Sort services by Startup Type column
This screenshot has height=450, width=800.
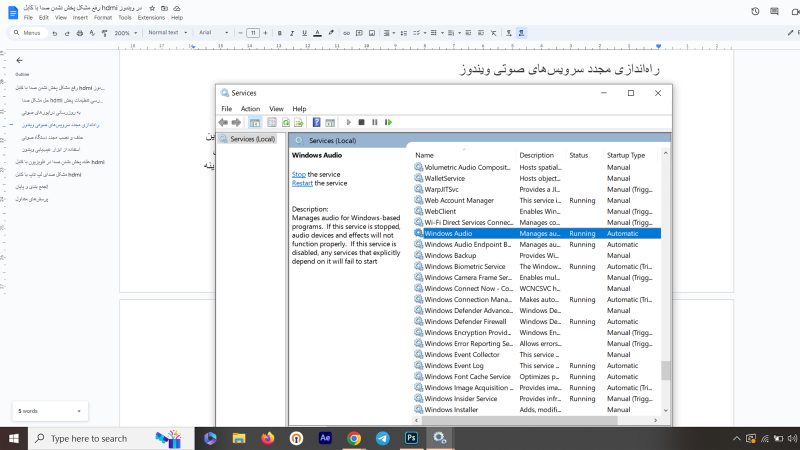[x=626, y=155]
